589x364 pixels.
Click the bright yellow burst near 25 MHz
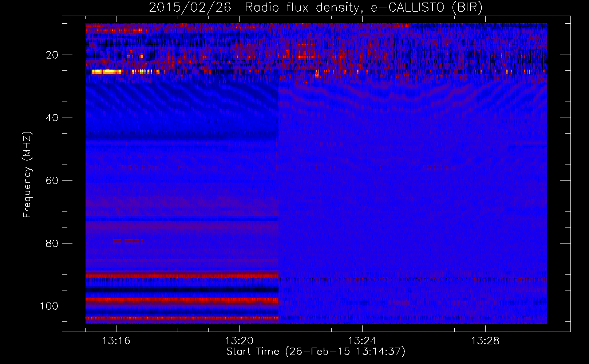[x=107, y=72]
